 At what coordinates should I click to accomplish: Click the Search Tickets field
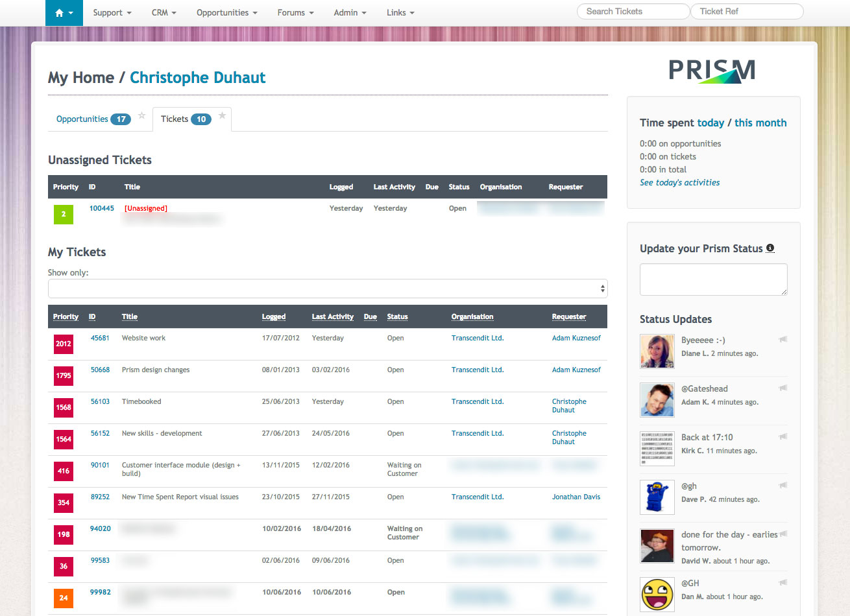[633, 12]
